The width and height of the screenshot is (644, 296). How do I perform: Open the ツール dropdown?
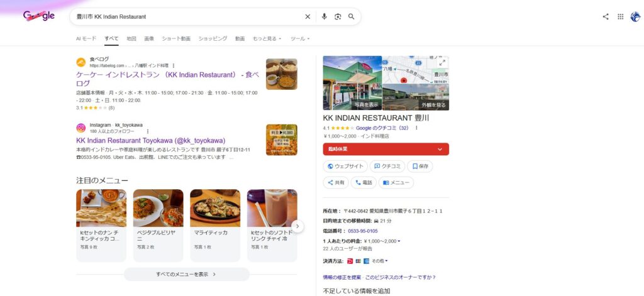(300, 39)
